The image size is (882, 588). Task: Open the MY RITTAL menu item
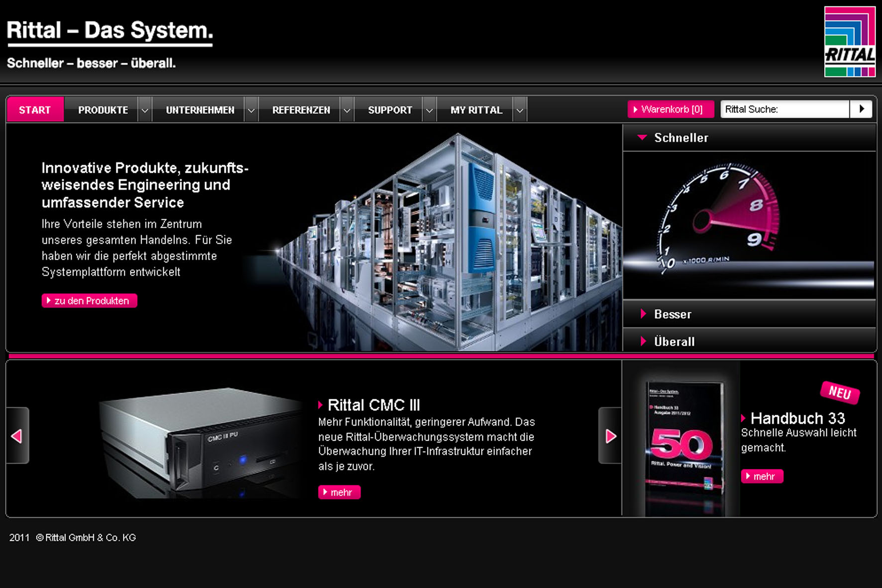(476, 110)
